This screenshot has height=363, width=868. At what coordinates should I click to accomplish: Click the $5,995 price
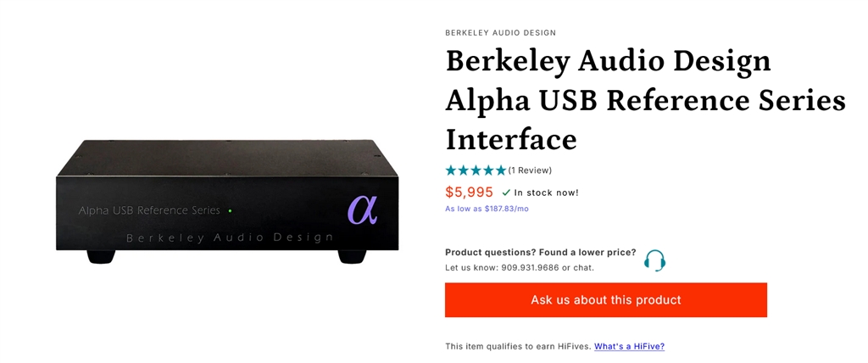[x=469, y=193]
